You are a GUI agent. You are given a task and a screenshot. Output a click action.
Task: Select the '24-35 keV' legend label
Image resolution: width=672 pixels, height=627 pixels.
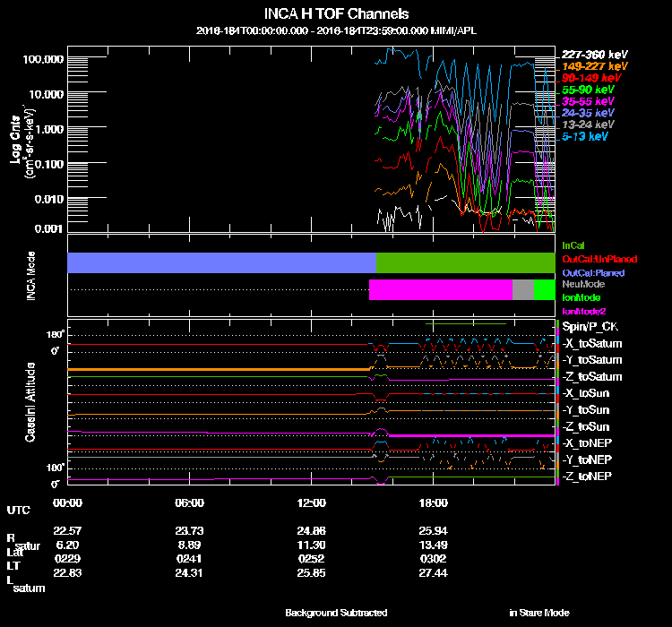[x=588, y=113]
